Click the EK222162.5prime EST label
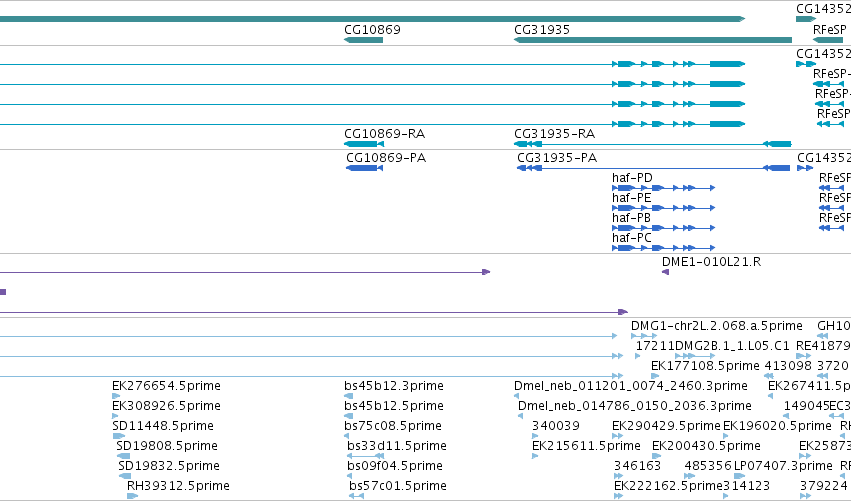Image resolution: width=851 pixels, height=501 pixels. coord(668,486)
